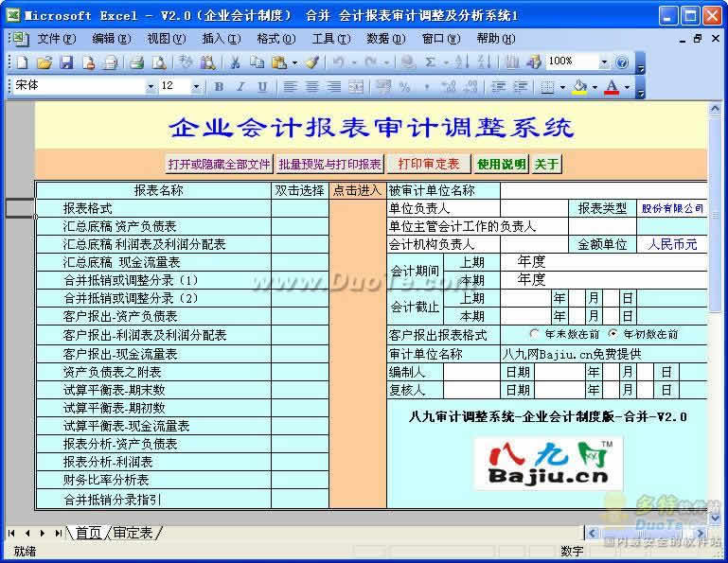Click the Paste clipboard icon
Screen dimensions: 728x563
pyautogui.click(x=279, y=62)
